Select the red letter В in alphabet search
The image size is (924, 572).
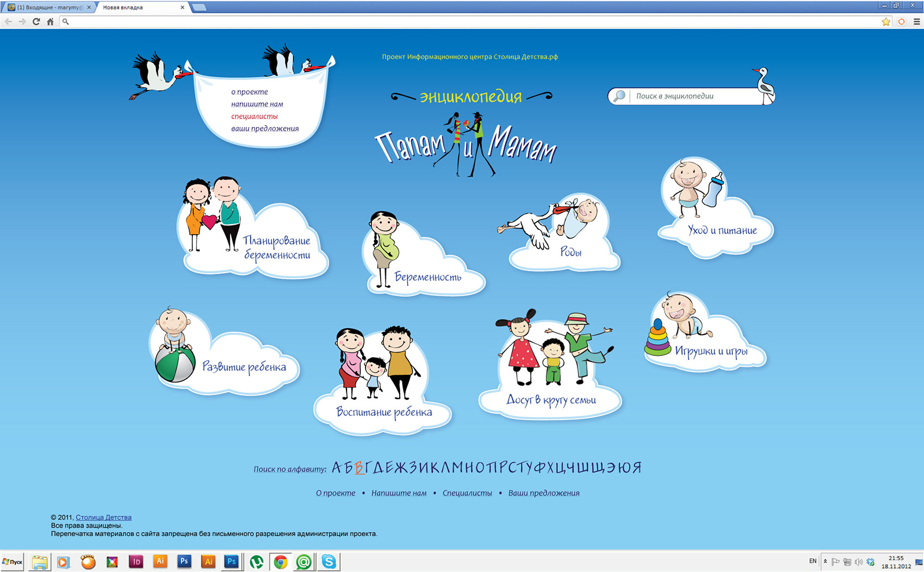pyautogui.click(x=359, y=468)
